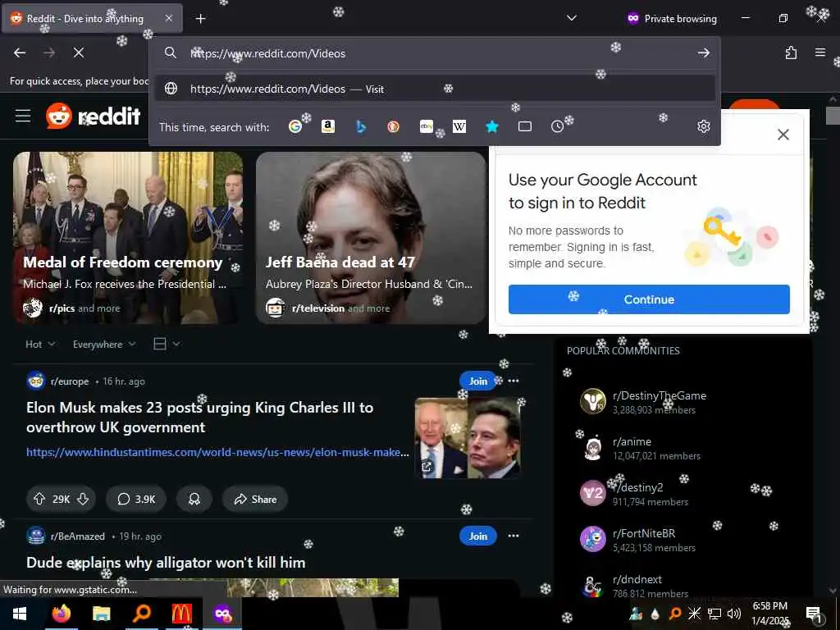This screenshot has width=840, height=630.
Task: Open search settings gear icon
Action: [x=703, y=126]
